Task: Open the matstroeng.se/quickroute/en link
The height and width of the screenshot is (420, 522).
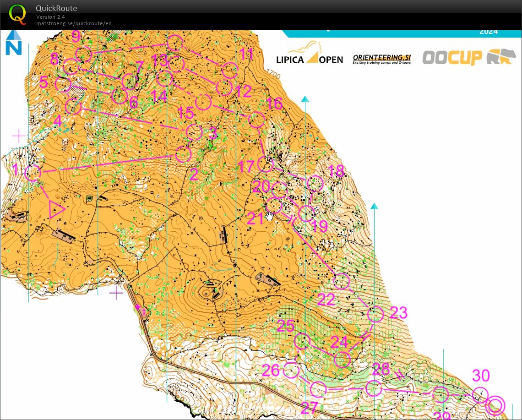Action: pos(74,23)
